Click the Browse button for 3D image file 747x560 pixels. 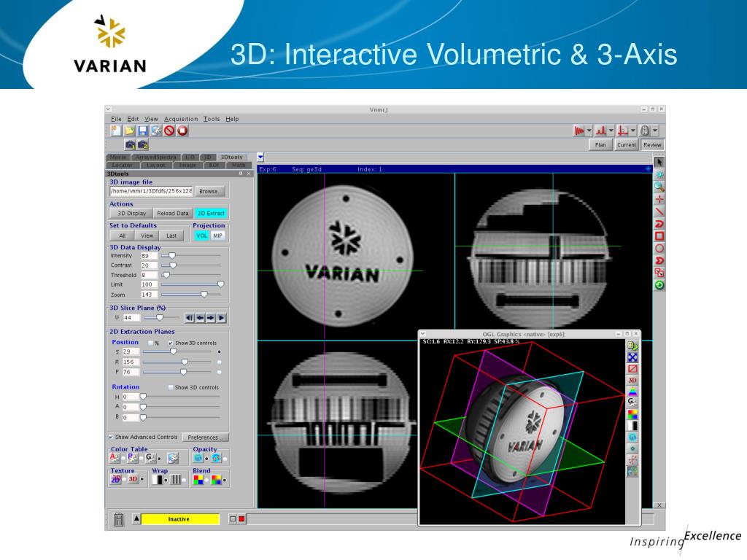209,191
